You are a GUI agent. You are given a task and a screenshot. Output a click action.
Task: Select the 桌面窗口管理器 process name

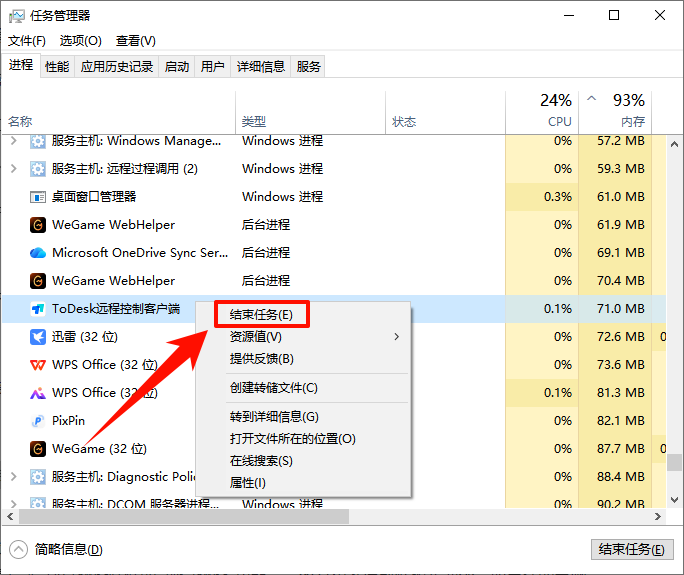click(94, 197)
